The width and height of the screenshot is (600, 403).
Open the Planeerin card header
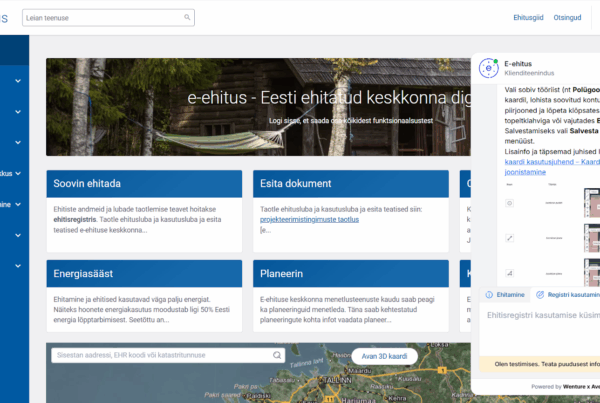coord(351,274)
